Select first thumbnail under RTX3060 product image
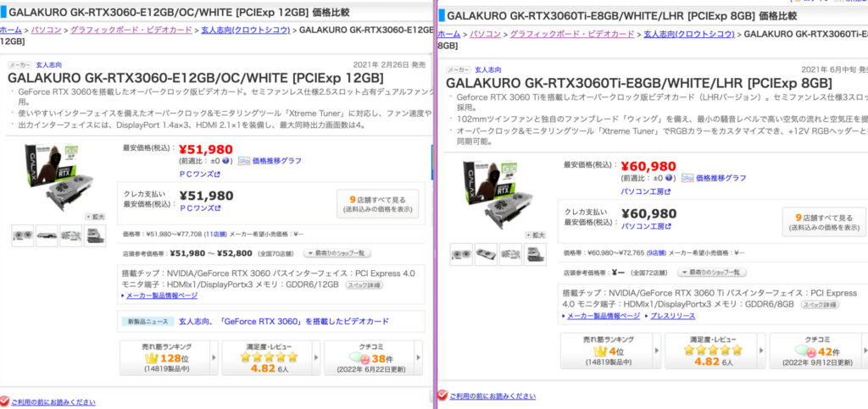This screenshot has width=868, height=409. coord(23,235)
